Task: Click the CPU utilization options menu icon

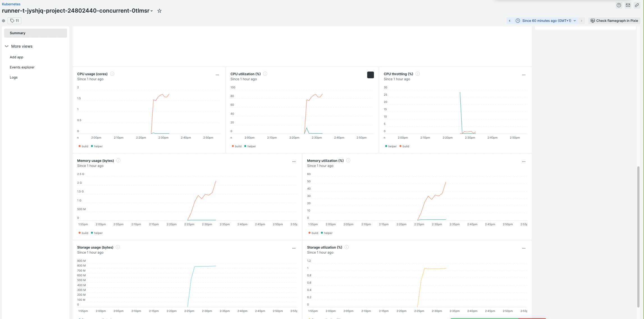Action: [x=370, y=74]
